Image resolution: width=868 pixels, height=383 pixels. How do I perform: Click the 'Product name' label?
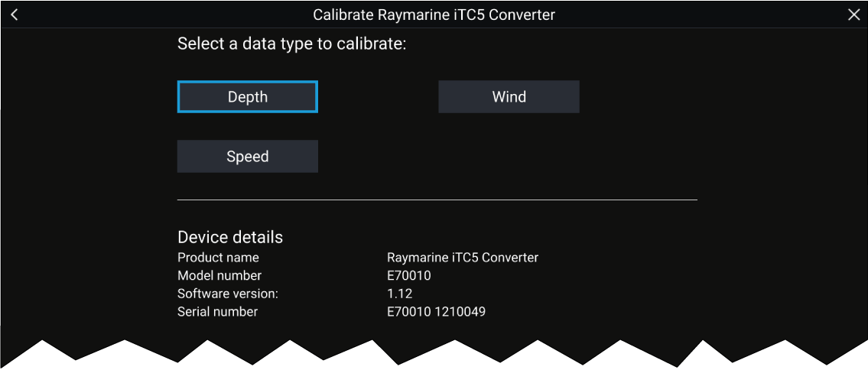[x=218, y=258]
